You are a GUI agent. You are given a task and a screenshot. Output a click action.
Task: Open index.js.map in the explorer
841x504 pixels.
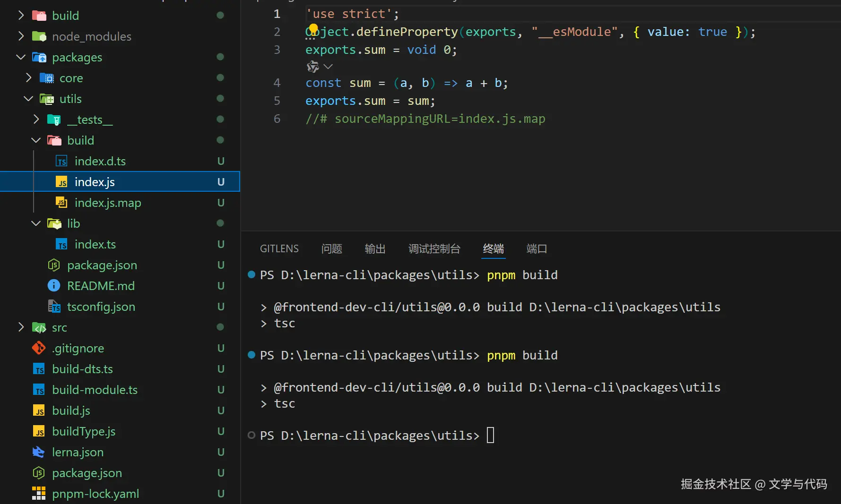(x=108, y=203)
